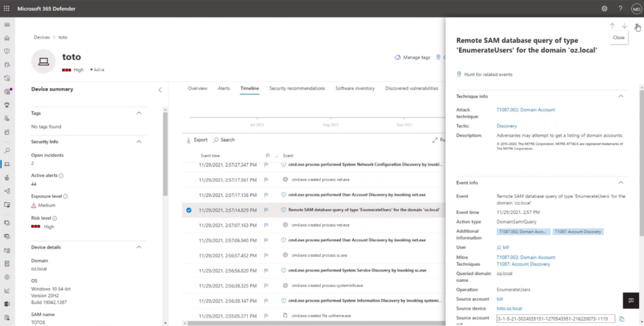Image resolution: width=644 pixels, height=326 pixels.
Task: Collapse the Tags section
Action: [139, 113]
